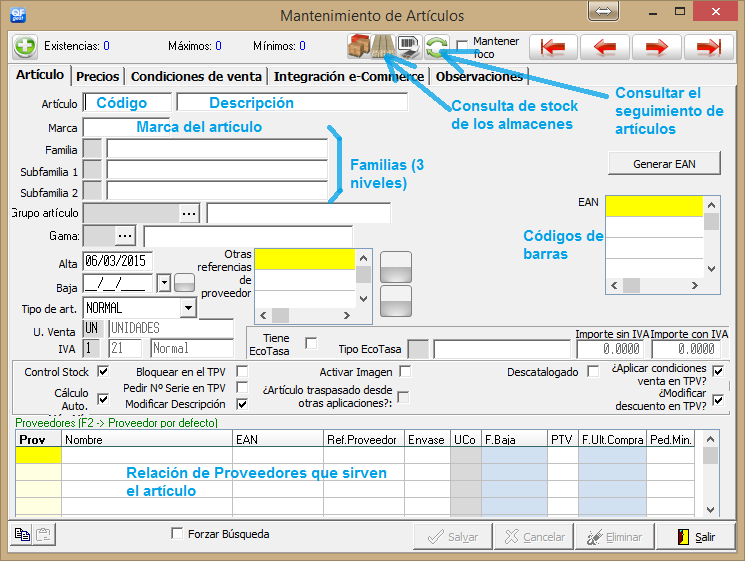745x561 pixels.
Task: Click the Salvar button
Action: coord(453,537)
